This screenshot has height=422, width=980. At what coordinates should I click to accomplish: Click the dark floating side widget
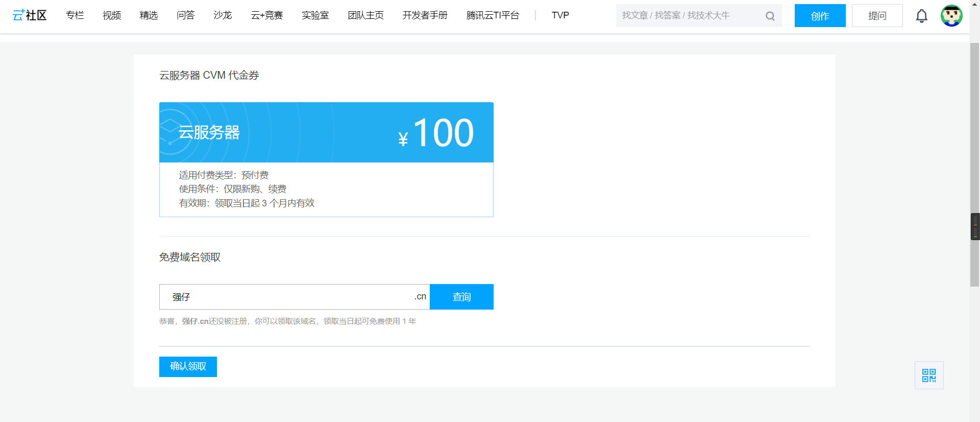click(x=975, y=226)
